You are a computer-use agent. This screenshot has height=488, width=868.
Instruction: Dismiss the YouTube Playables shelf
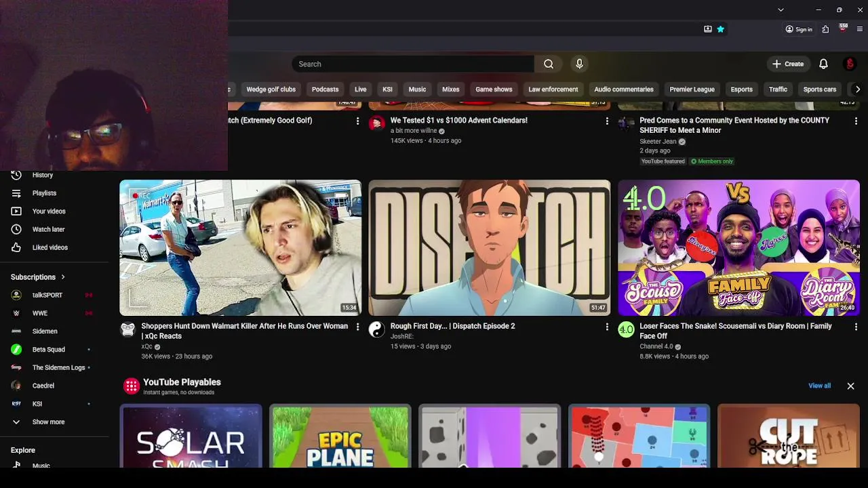tap(850, 386)
